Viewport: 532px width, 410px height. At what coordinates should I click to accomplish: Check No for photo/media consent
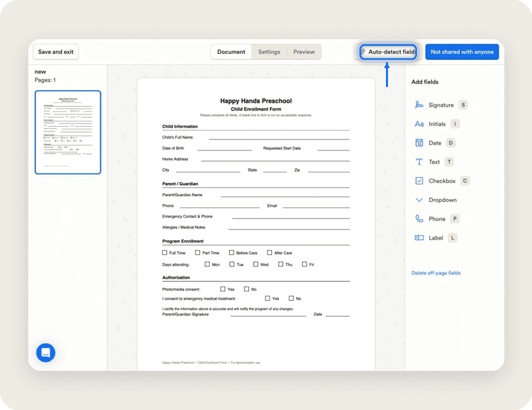246,289
